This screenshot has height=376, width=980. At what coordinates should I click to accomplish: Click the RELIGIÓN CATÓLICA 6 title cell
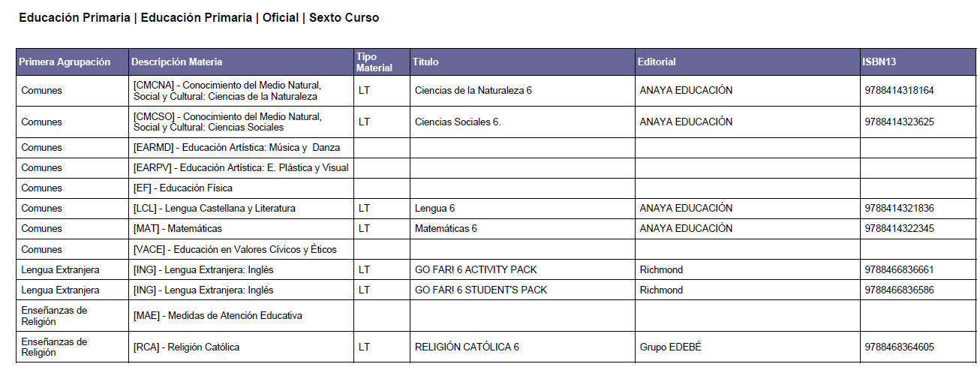point(522,347)
